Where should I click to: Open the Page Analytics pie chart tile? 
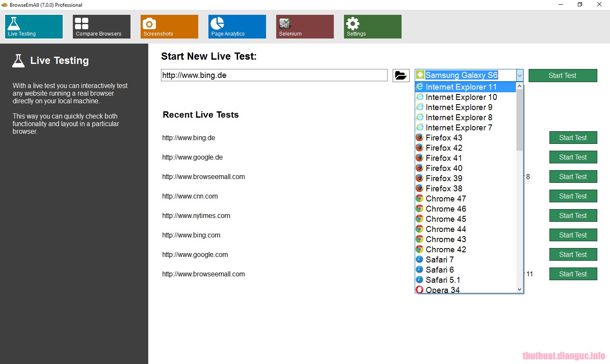pos(237,27)
